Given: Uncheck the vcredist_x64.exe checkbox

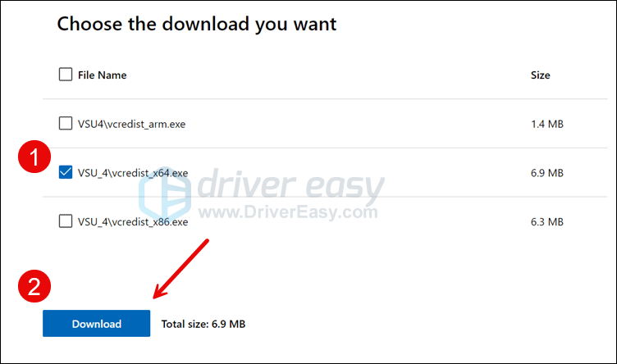Looking at the screenshot, I should coord(66,172).
